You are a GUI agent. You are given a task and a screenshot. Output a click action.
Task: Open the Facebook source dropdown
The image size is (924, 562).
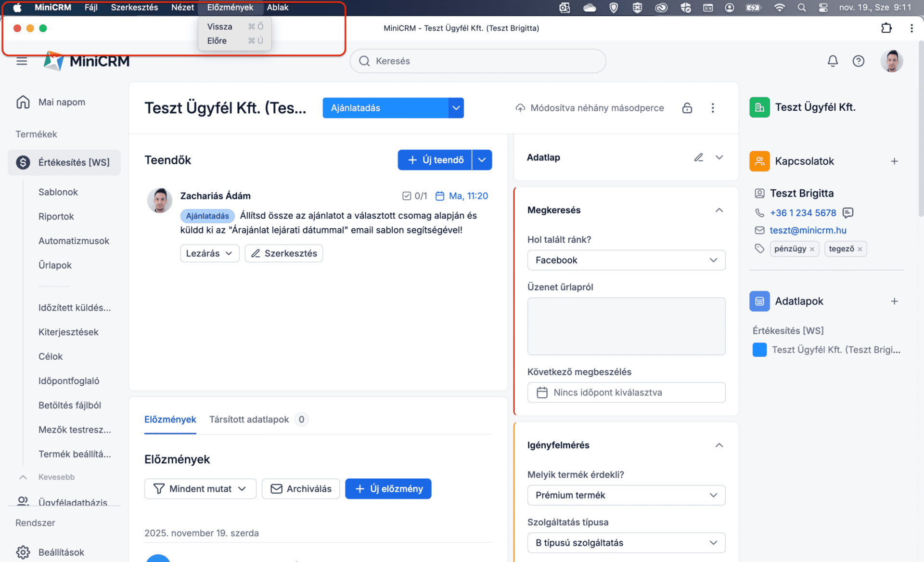(x=626, y=260)
